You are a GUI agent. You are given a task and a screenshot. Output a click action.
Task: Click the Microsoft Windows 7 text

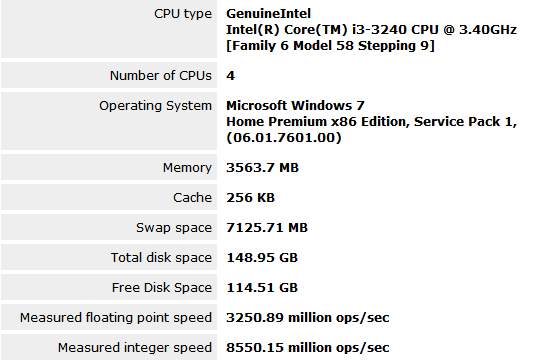[x=295, y=105]
